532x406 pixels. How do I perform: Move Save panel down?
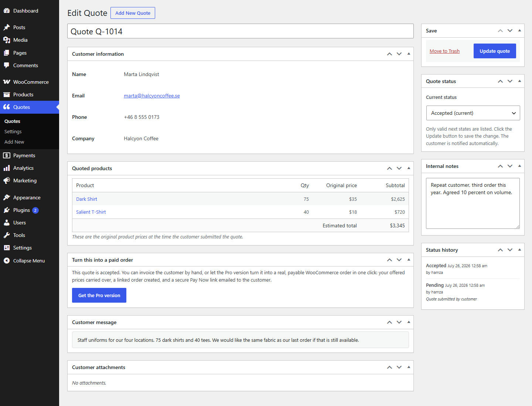click(510, 31)
